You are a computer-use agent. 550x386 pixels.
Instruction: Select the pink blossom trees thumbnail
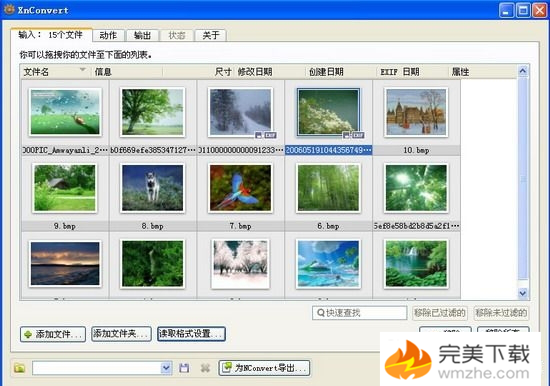(240, 264)
